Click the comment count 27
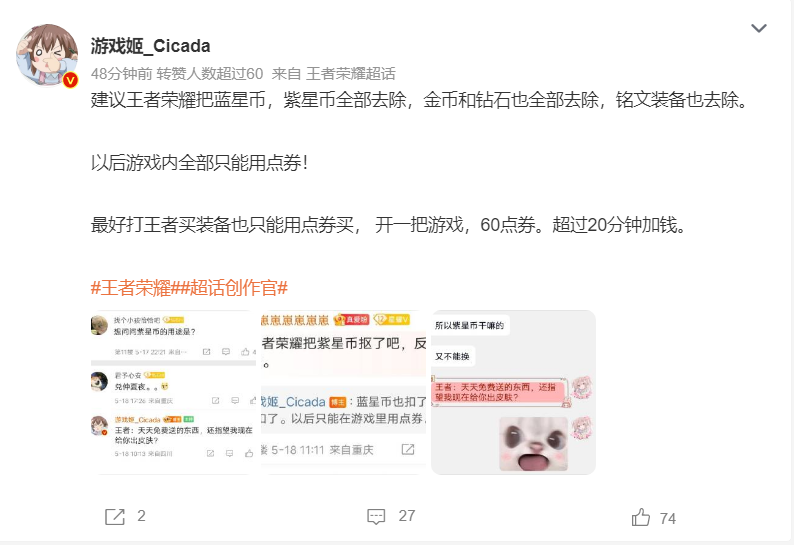The width and height of the screenshot is (794, 545). 407,516
